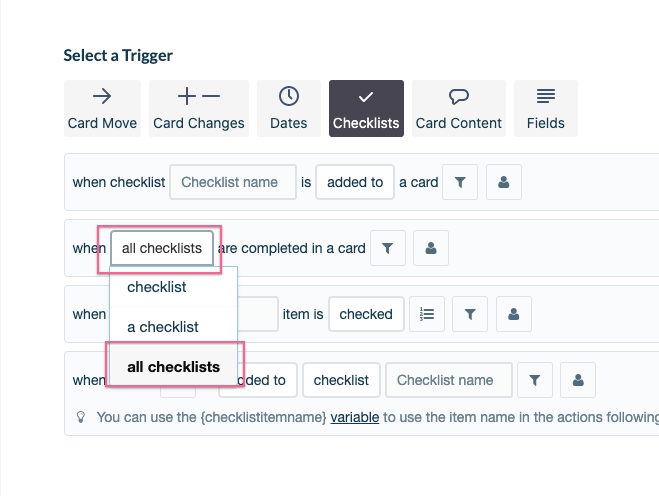
Task: Toggle the 'checklist' option in bottom row
Action: 341,380
